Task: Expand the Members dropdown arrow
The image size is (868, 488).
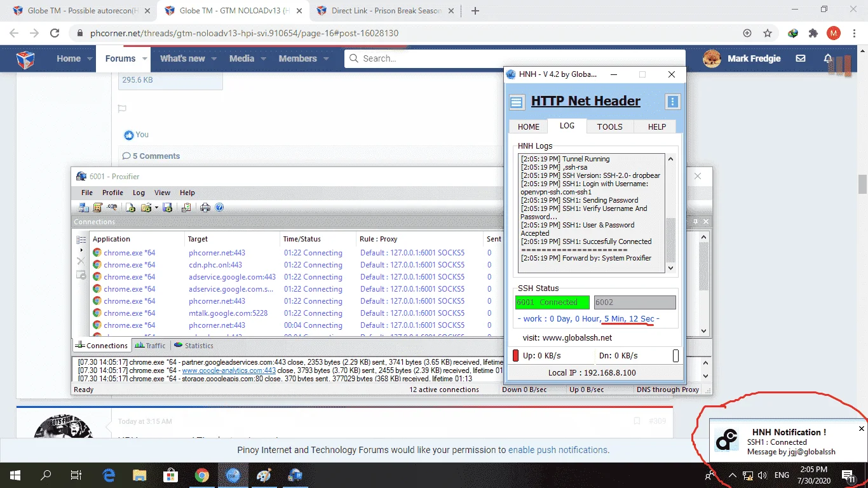Action: [x=326, y=58]
